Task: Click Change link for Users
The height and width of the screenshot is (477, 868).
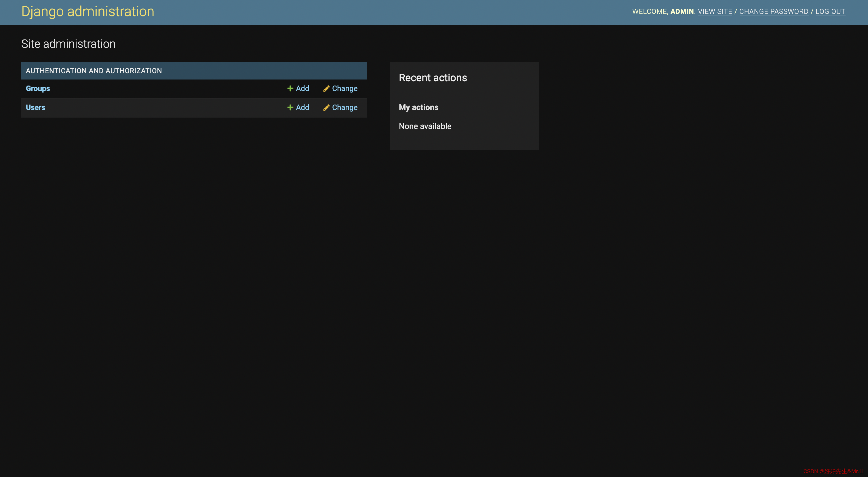Action: (x=345, y=107)
